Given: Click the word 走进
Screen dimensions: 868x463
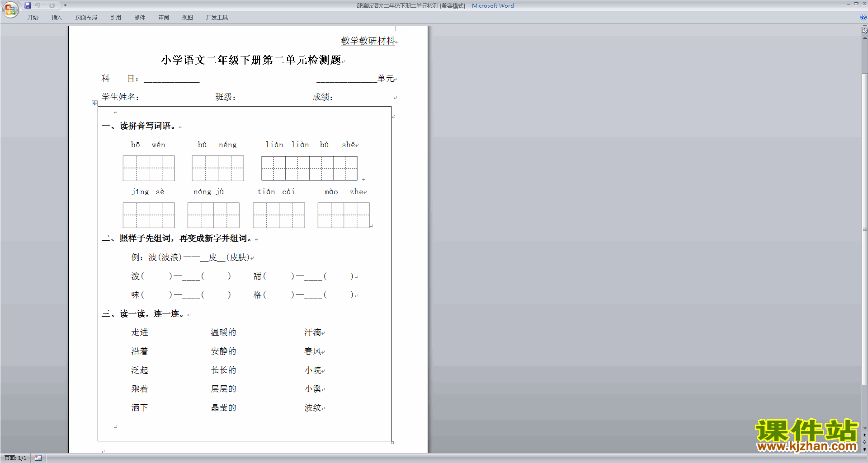Looking at the screenshot, I should pyautogui.click(x=140, y=332).
